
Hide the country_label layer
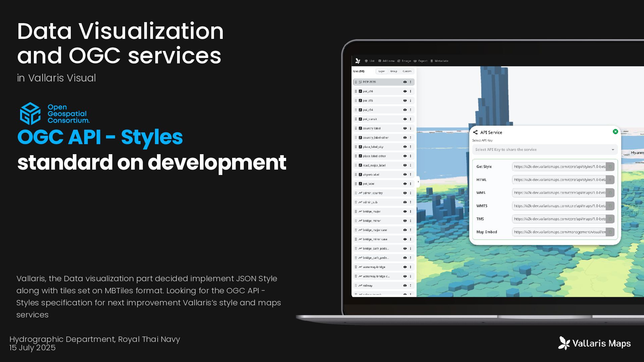click(x=405, y=128)
